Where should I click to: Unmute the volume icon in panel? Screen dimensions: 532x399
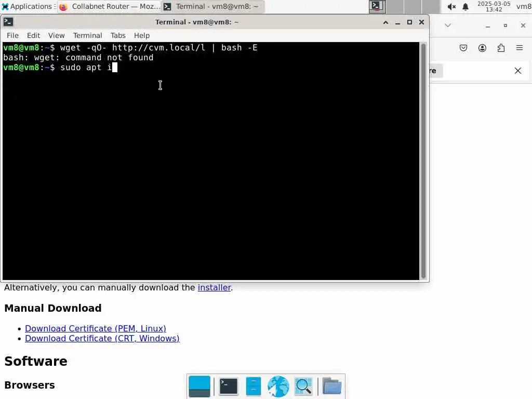pos(451,7)
